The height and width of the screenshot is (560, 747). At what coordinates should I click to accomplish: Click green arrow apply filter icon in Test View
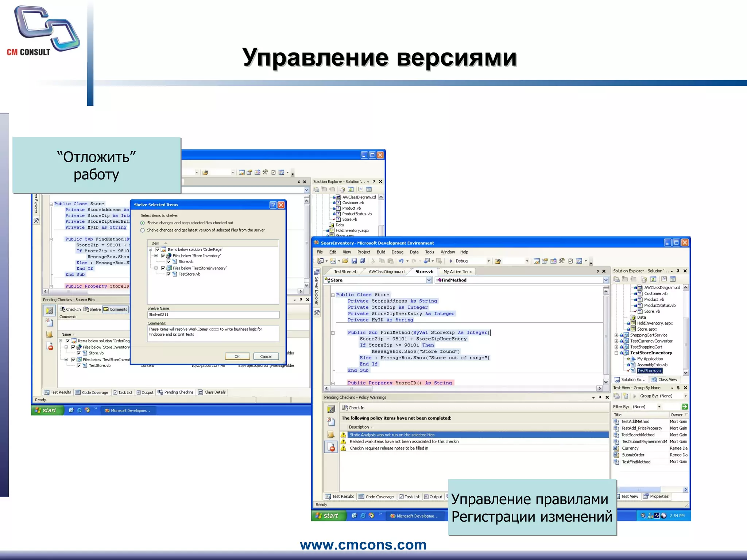coord(684,407)
